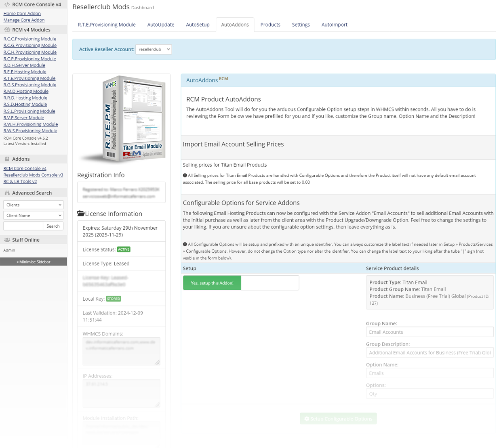Click the WHMCS Domains text area
The height and width of the screenshot is (448, 501).
click(121, 351)
